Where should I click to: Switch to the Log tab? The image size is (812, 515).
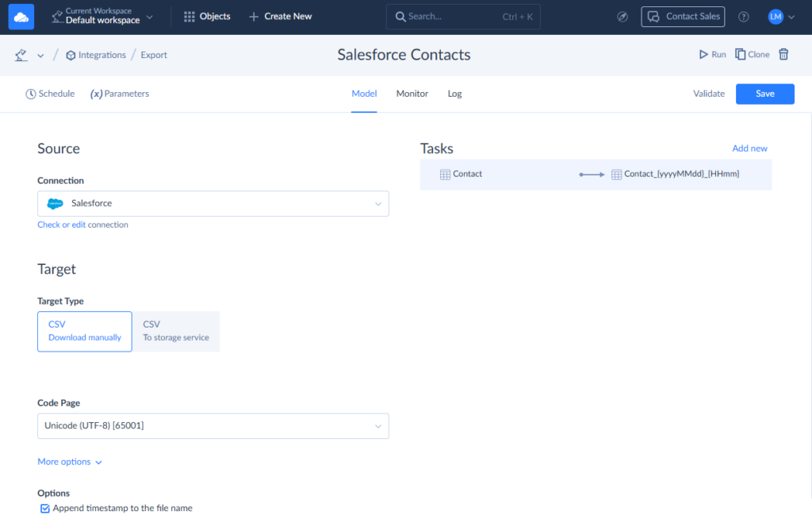(x=454, y=94)
